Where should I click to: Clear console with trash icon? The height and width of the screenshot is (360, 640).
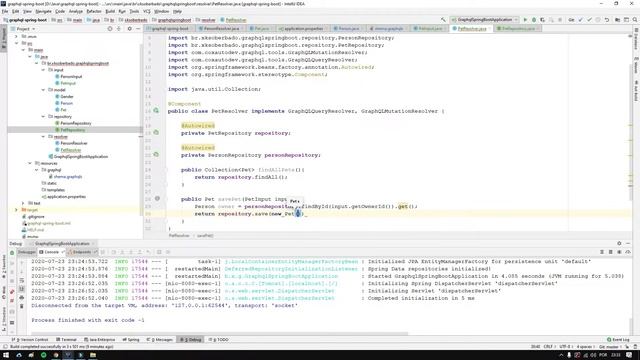(22, 306)
